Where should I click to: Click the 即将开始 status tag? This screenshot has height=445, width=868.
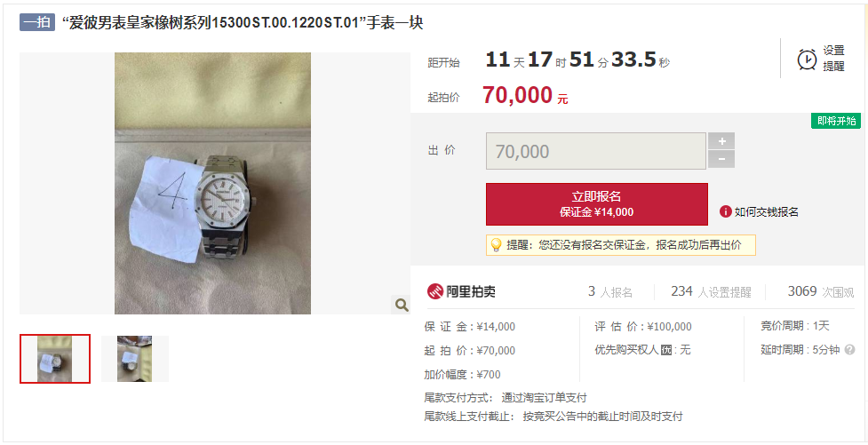click(x=836, y=121)
